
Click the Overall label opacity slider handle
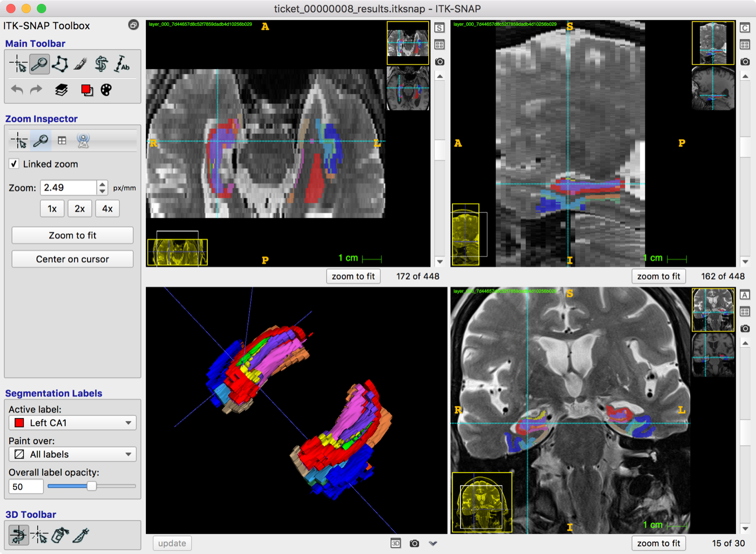pyautogui.click(x=92, y=486)
